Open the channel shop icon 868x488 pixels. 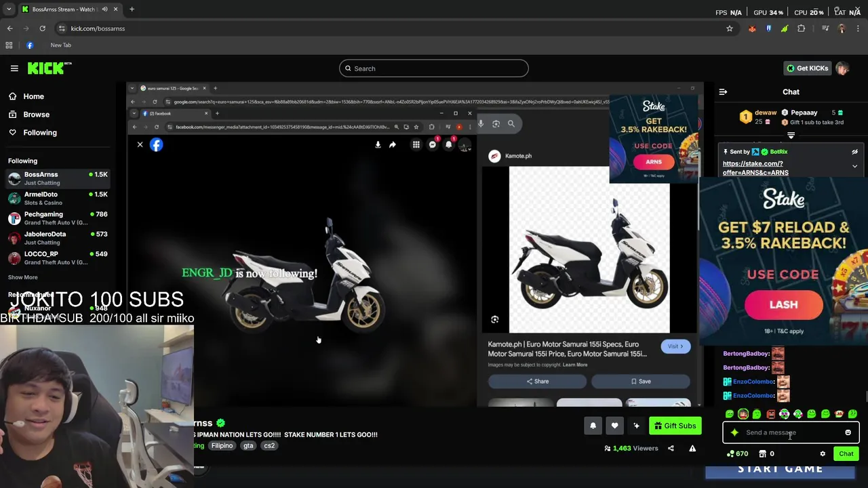click(762, 454)
